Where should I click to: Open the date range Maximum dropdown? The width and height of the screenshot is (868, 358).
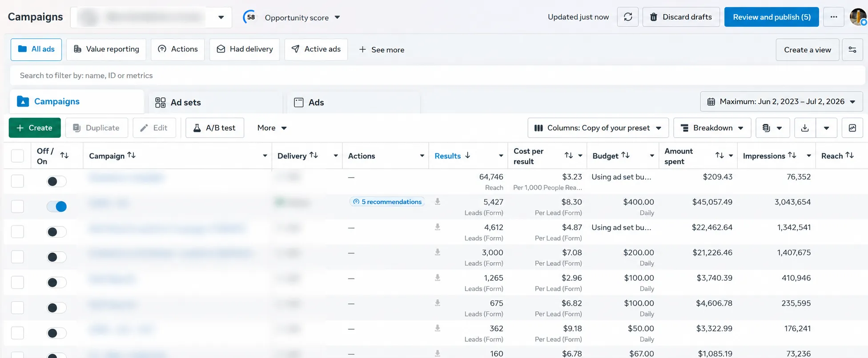coord(781,102)
